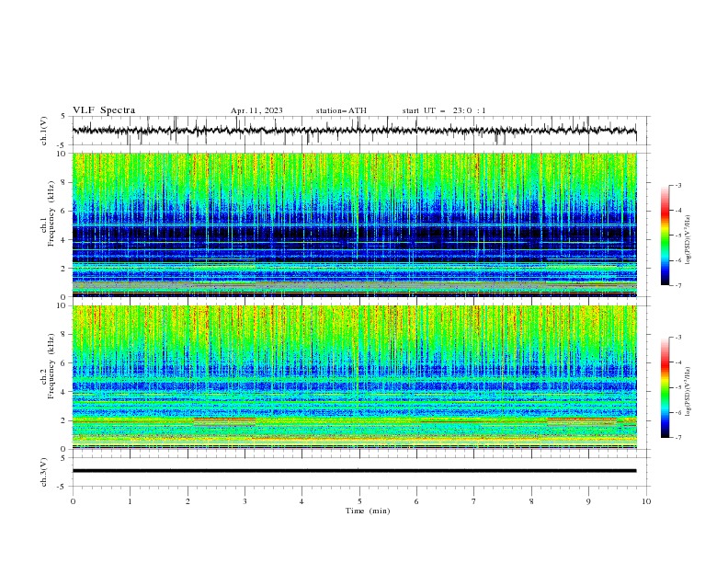
Task: Click the time axis tick label '10'
Action: [x=646, y=501]
